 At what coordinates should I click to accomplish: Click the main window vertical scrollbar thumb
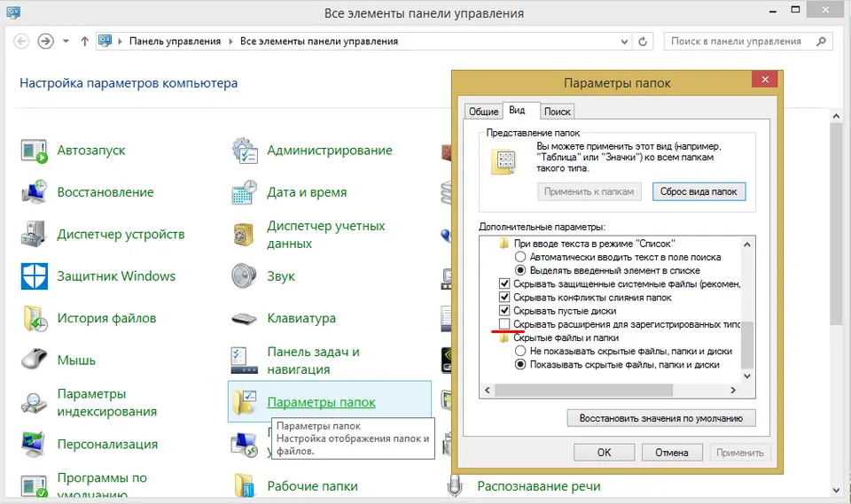pyautogui.click(x=836, y=223)
